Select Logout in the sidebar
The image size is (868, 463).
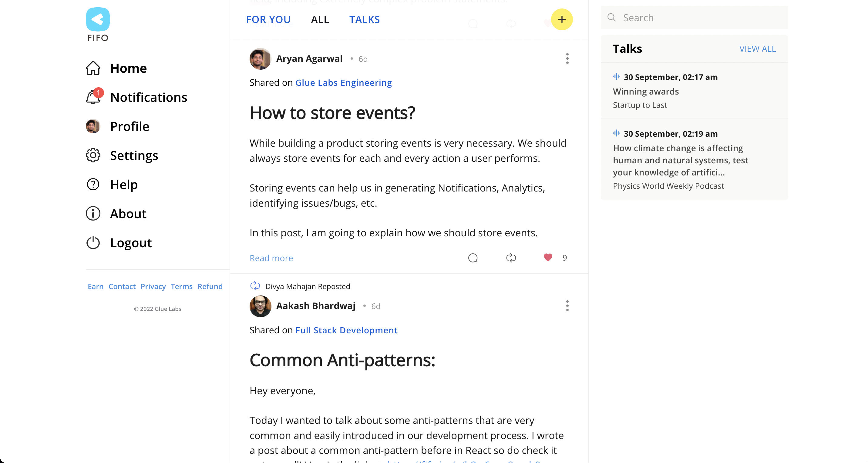[131, 243]
